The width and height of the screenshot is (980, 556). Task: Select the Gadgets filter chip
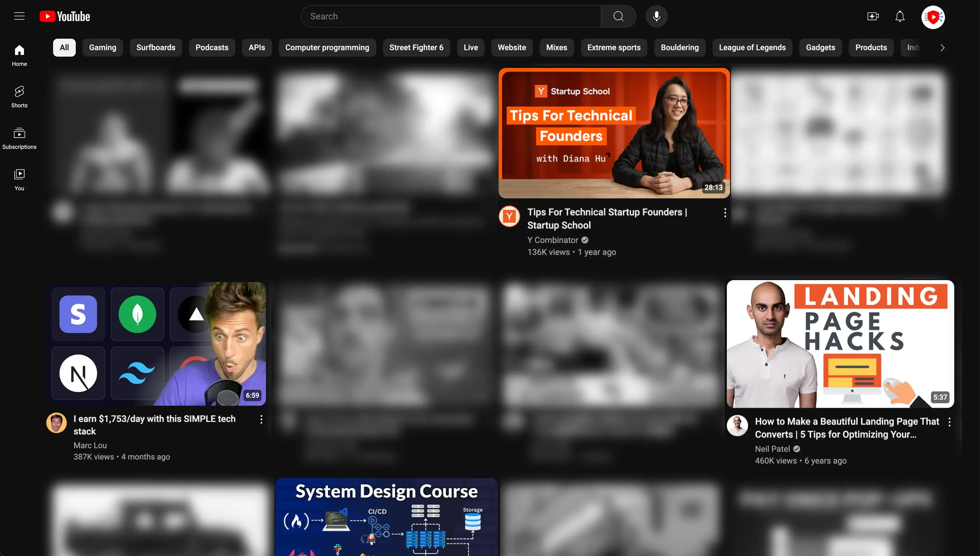click(x=820, y=47)
